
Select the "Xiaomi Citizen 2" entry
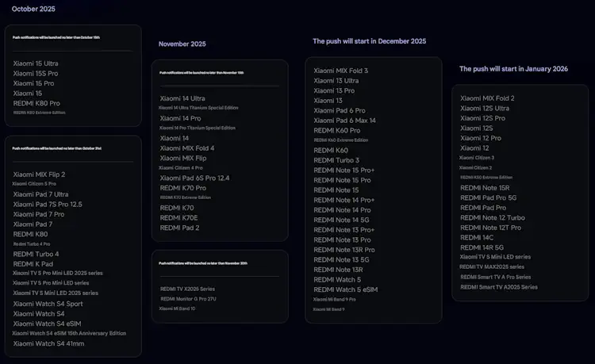[x=475, y=167]
